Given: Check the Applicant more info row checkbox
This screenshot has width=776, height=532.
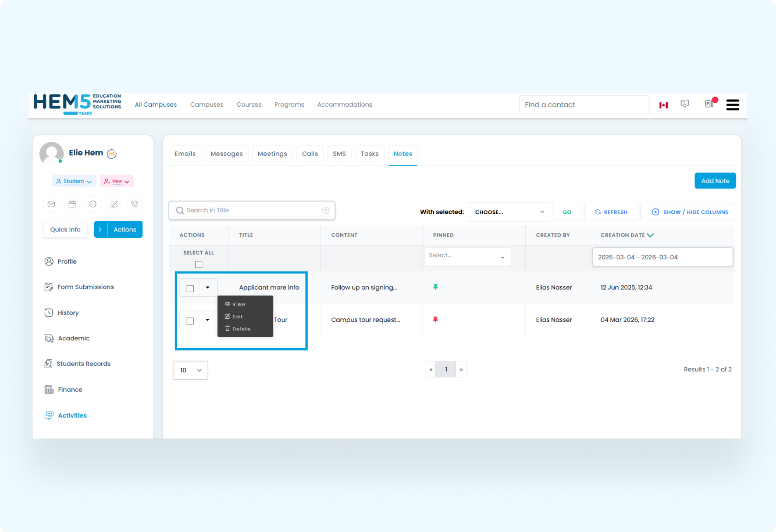Looking at the screenshot, I should 190,287.
